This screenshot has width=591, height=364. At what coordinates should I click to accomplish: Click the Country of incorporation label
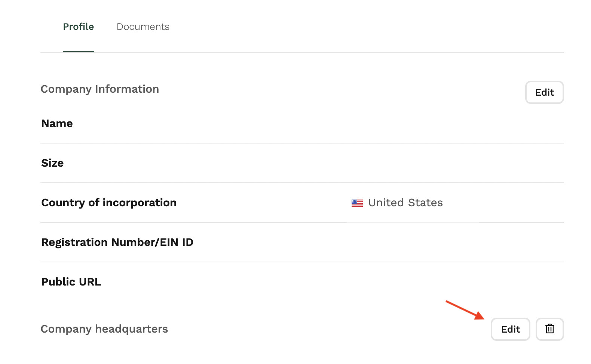(x=109, y=203)
